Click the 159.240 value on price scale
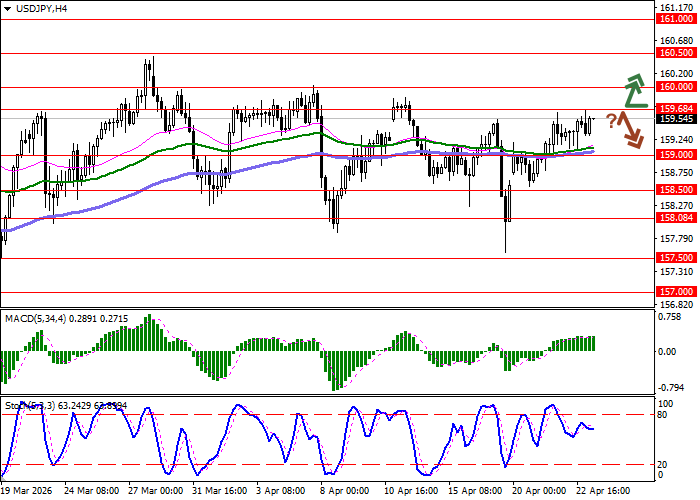Image resolution: width=700 pixels, height=500 pixels. [676, 140]
